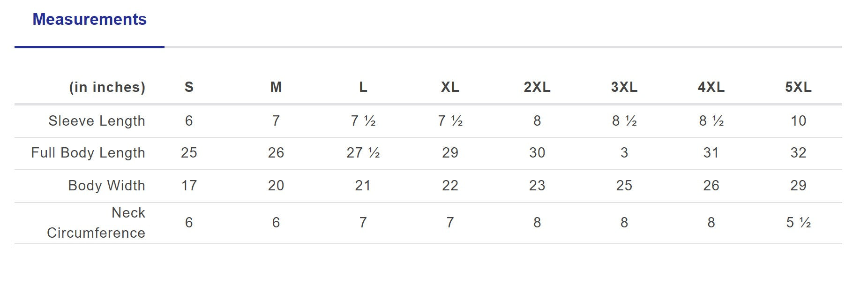Select the Body Width row label
The width and height of the screenshot is (868, 286).
pyautogui.click(x=106, y=186)
